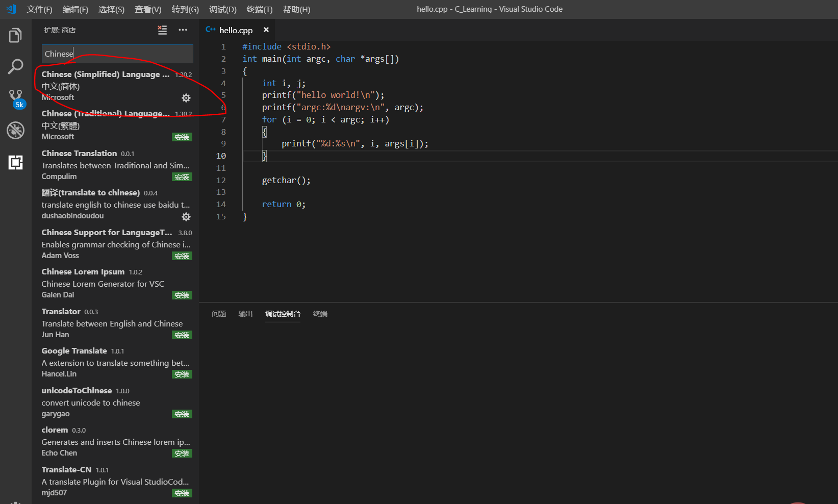Click the int main code line

[321, 59]
